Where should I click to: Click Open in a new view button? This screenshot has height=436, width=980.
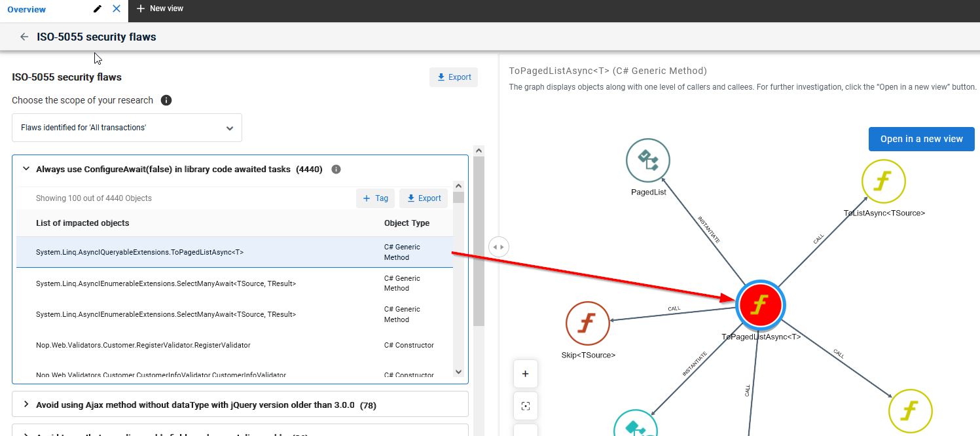921,139
